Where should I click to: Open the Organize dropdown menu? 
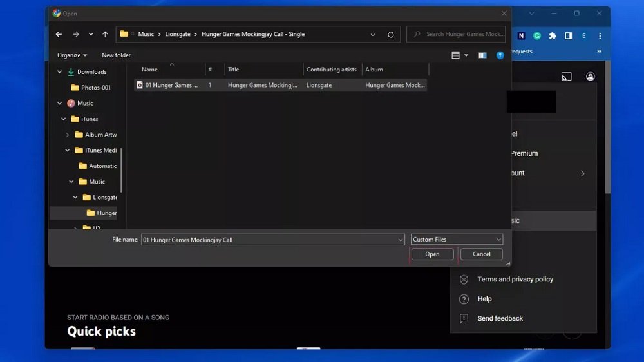72,55
